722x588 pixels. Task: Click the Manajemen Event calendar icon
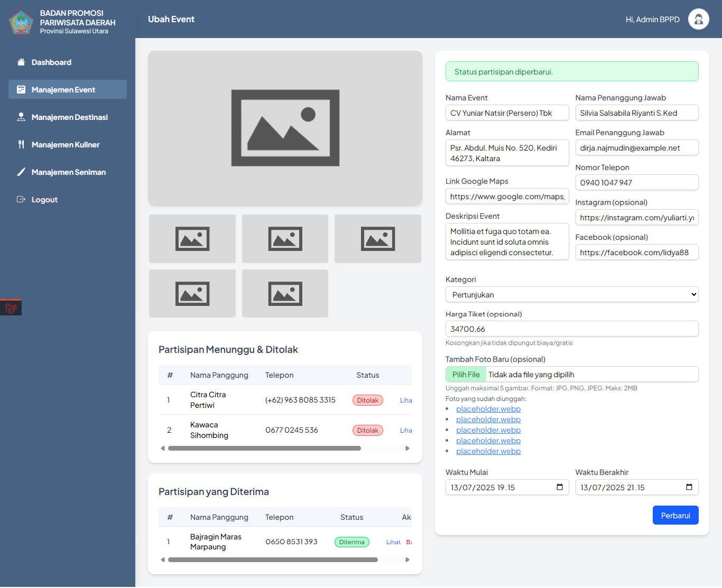(x=21, y=89)
